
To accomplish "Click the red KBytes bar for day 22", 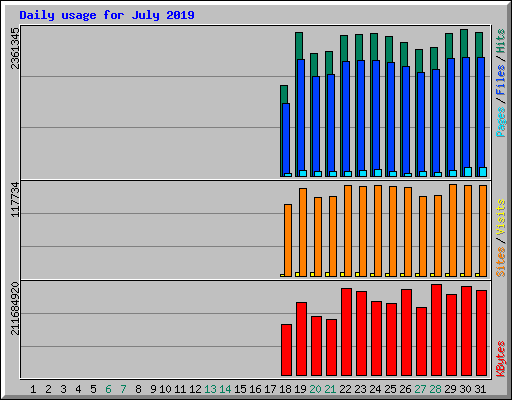I will (x=346, y=332).
